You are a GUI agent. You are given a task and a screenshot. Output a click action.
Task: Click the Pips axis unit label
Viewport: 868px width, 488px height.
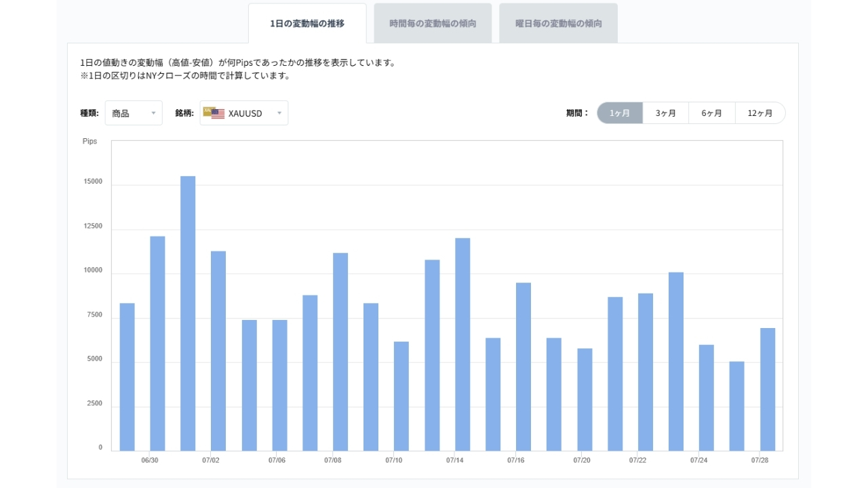point(90,141)
